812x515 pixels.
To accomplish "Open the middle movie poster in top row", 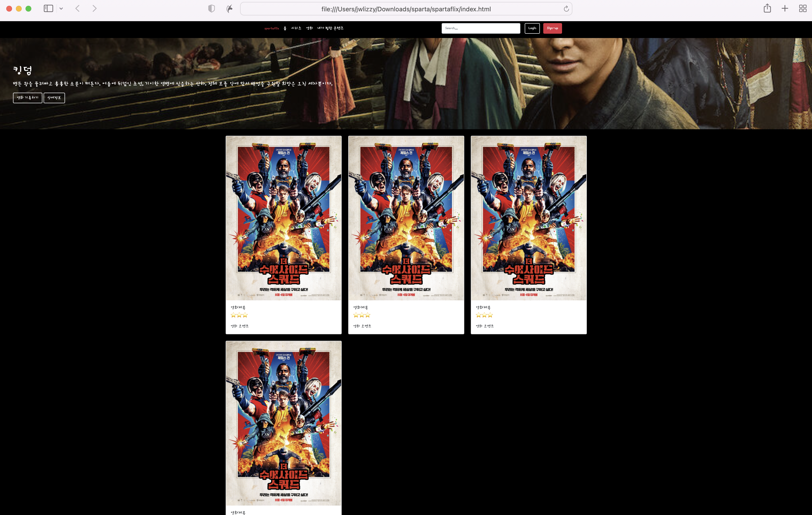I will pyautogui.click(x=406, y=218).
